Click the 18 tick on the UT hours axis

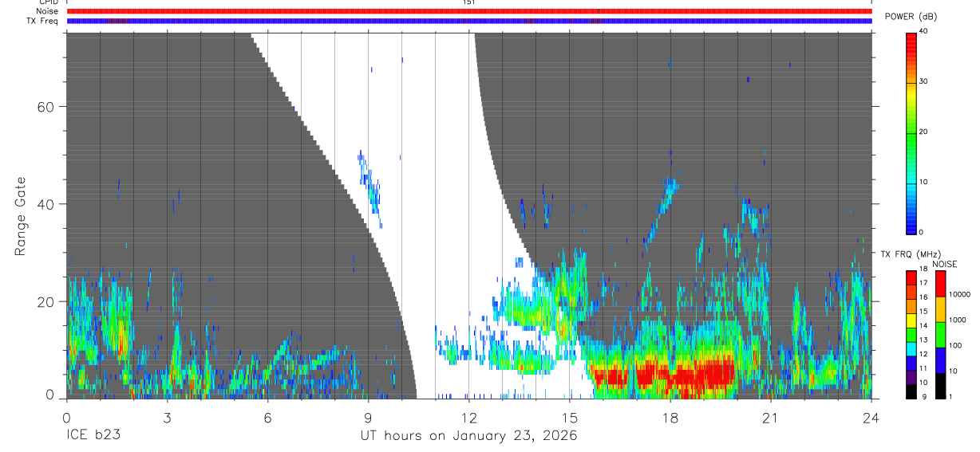pyautogui.click(x=670, y=416)
